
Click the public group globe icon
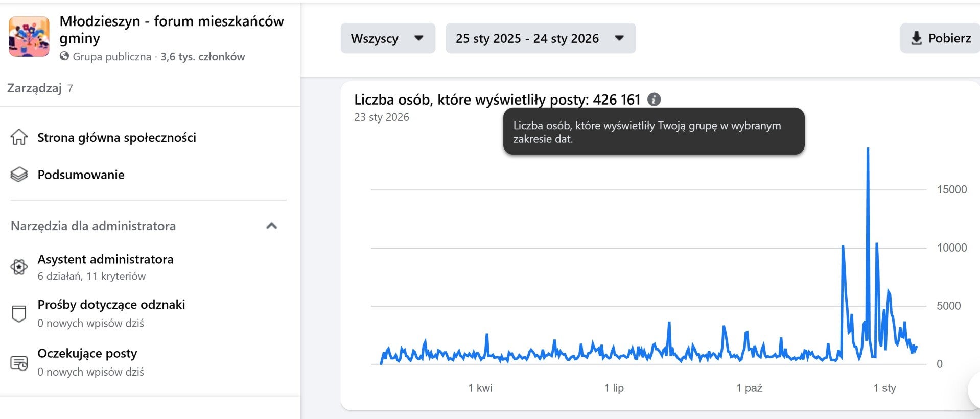coord(64,56)
